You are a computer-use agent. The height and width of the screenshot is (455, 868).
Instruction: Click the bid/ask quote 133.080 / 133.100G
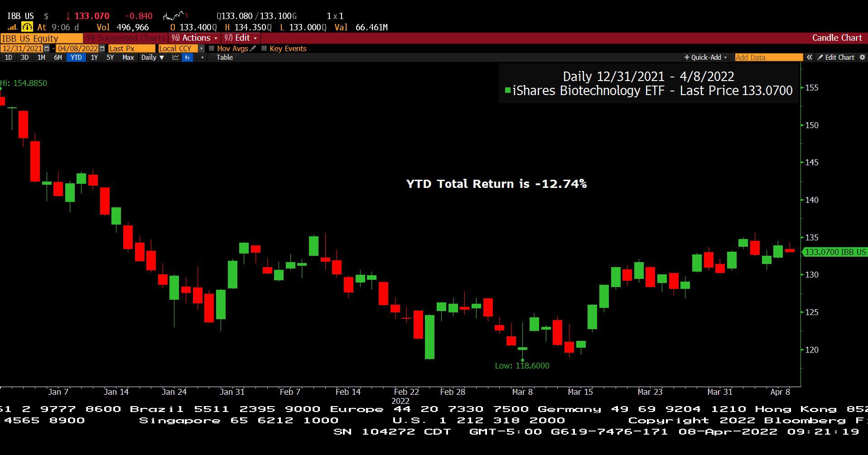[x=256, y=16]
